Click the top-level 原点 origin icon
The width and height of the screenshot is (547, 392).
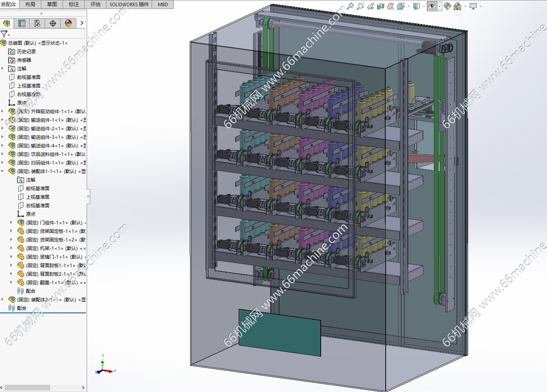click(12, 103)
